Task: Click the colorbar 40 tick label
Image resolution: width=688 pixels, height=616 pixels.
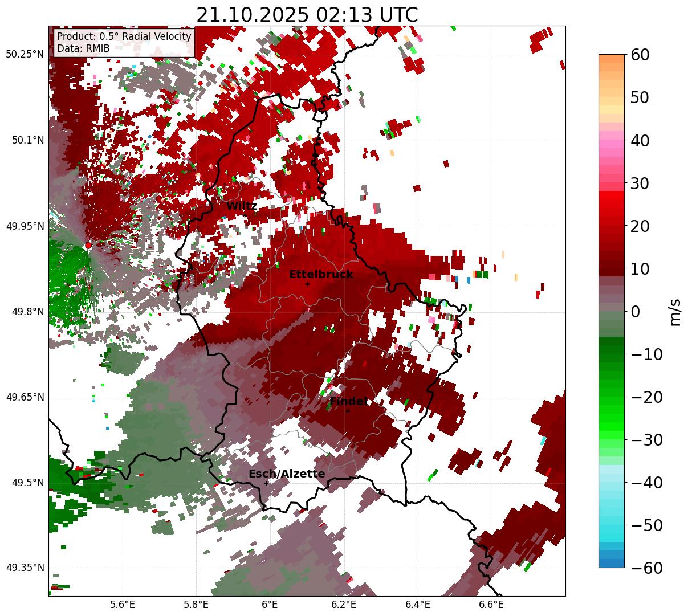Action: pyautogui.click(x=640, y=140)
